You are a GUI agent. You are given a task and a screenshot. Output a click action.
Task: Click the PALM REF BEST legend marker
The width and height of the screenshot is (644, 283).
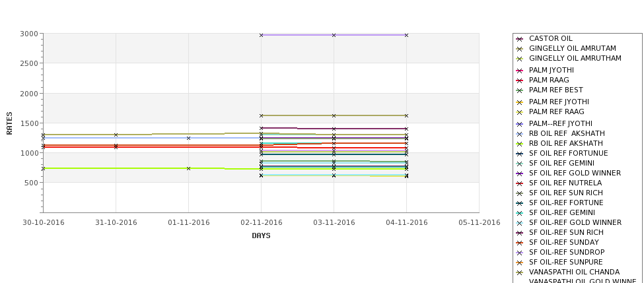pos(519,90)
